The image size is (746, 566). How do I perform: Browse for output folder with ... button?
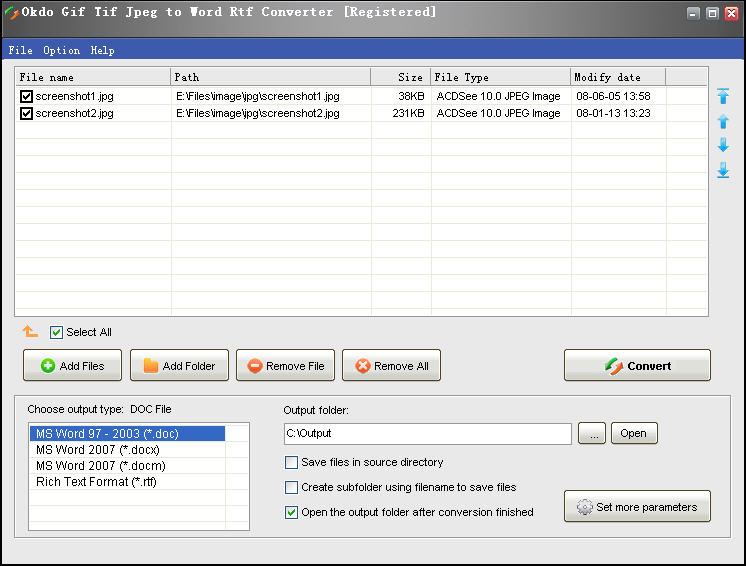point(592,433)
